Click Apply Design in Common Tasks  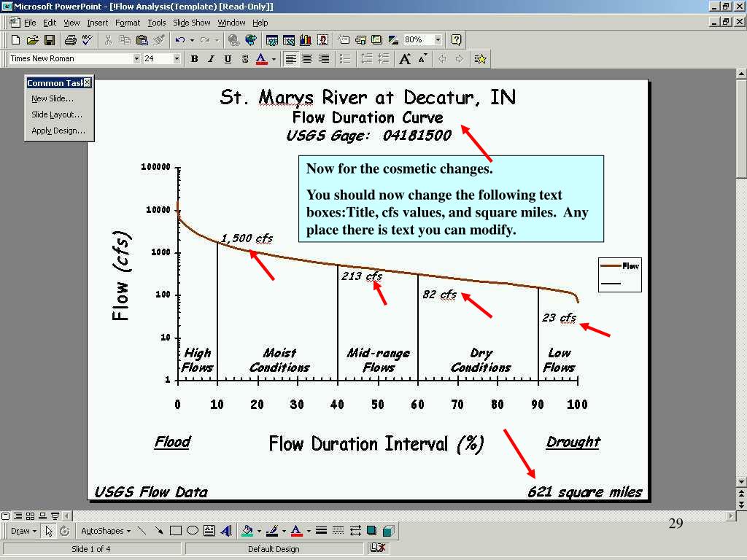tap(58, 131)
